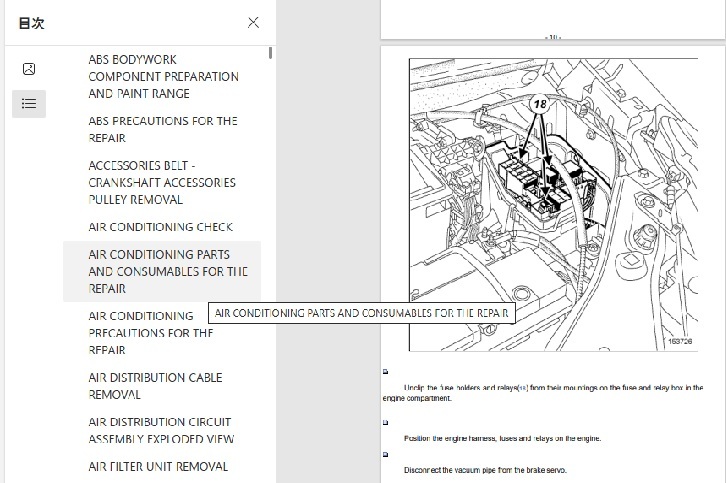Go to Accessories Belt - Crankshaft Accessories Pulley Removal

coord(162,182)
